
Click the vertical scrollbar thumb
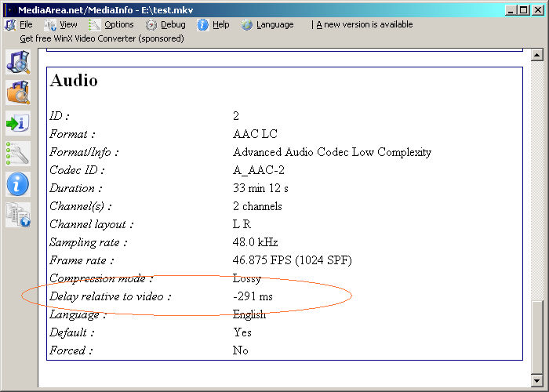[537, 338]
